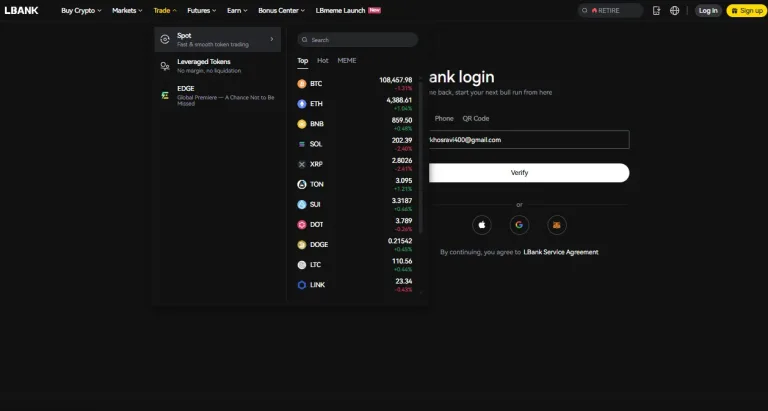Go to LBmeme Launch page

click(348, 10)
